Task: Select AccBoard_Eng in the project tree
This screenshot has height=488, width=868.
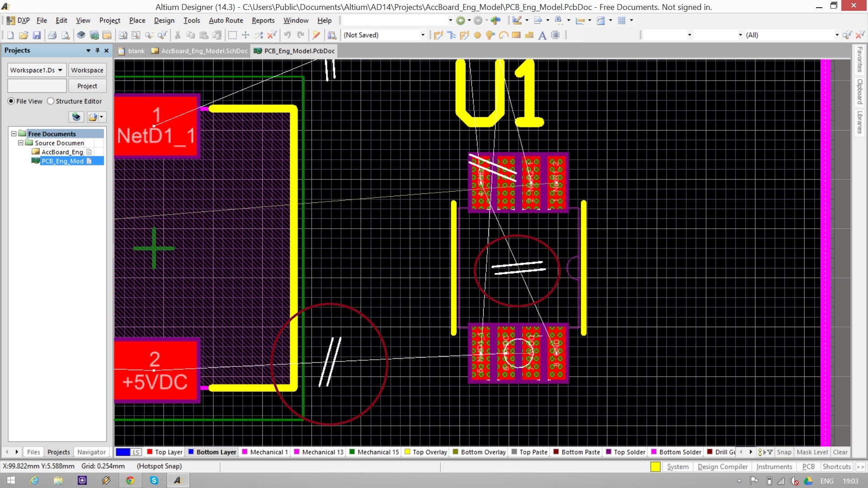Action: 62,152
